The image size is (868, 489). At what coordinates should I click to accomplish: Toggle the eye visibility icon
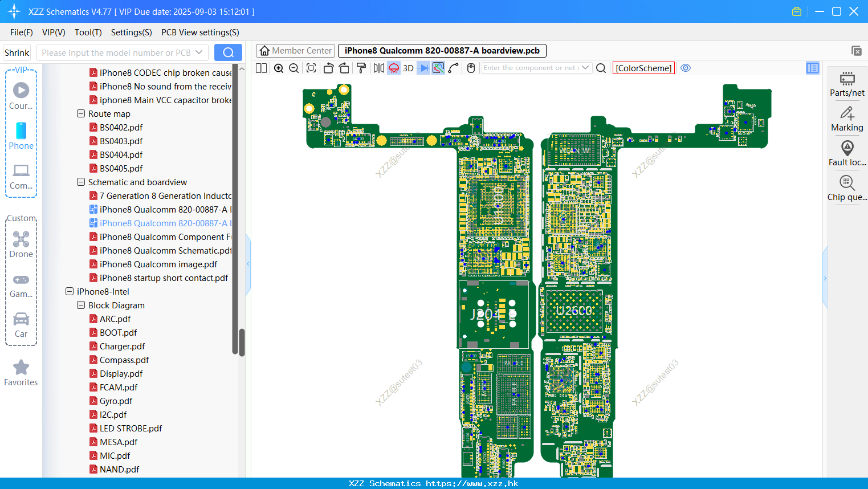click(686, 68)
